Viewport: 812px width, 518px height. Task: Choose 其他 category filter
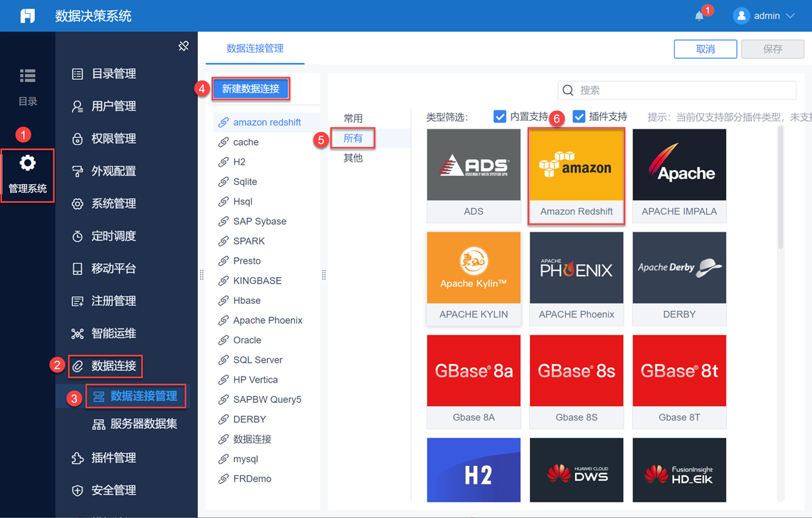click(x=353, y=158)
